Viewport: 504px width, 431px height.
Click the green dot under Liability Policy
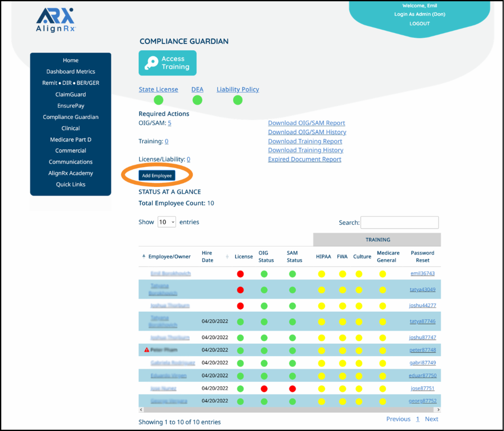(237, 100)
